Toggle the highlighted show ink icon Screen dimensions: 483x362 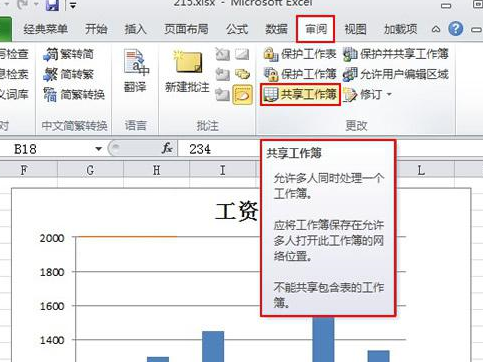(x=242, y=95)
